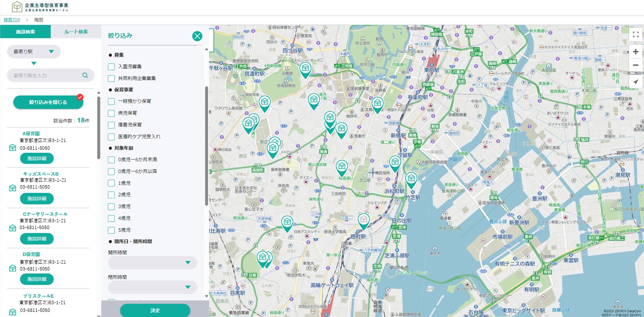Select nursery marker near 竹芝駅
Image resolution: width=644 pixels, height=317 pixels.
[411, 180]
